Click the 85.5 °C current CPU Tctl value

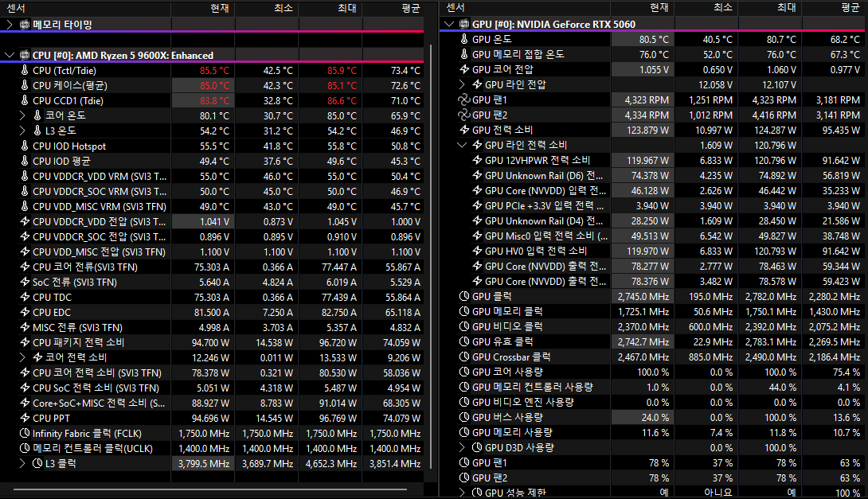click(214, 70)
